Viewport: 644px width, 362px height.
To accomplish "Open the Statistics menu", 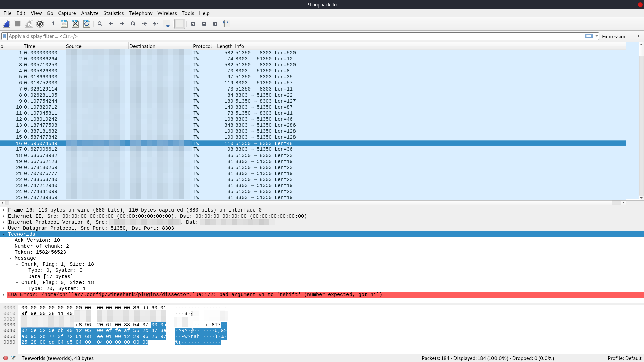I will pyautogui.click(x=113, y=13).
